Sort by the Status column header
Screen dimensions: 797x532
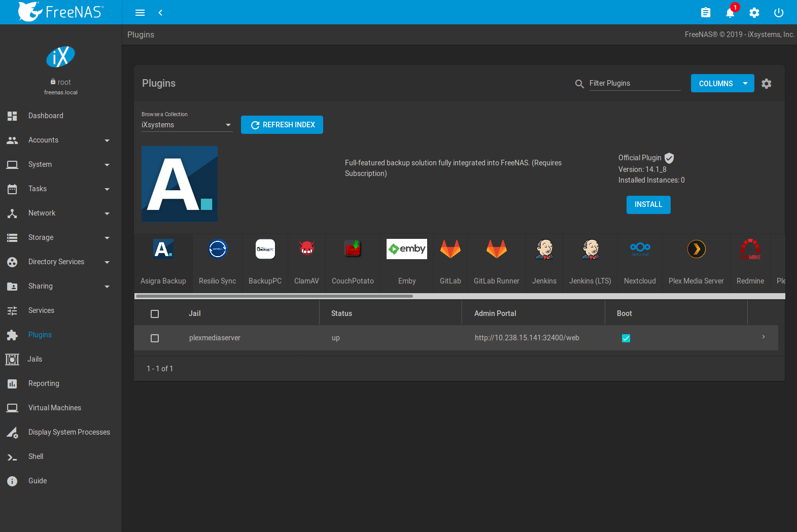[x=341, y=314]
